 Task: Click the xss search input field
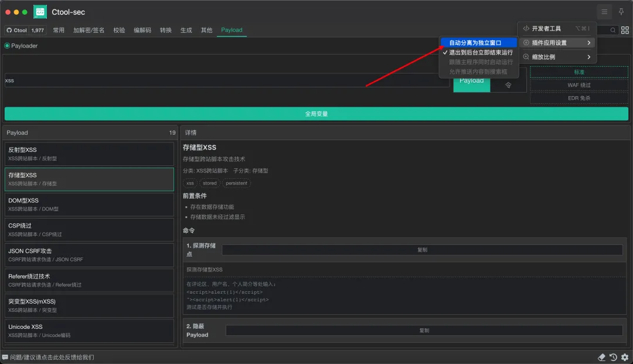coord(227,80)
